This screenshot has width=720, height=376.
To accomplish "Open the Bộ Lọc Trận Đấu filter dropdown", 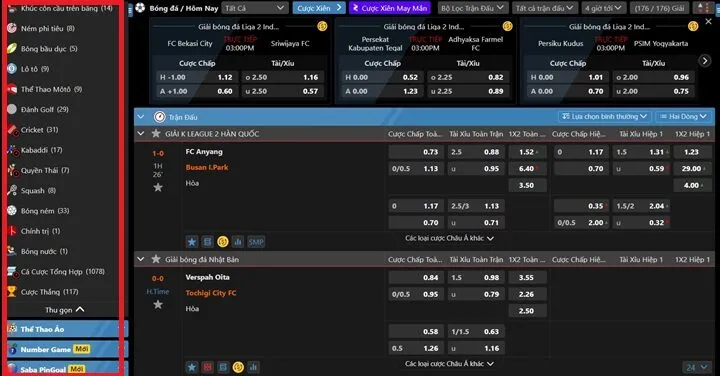I will [x=472, y=8].
